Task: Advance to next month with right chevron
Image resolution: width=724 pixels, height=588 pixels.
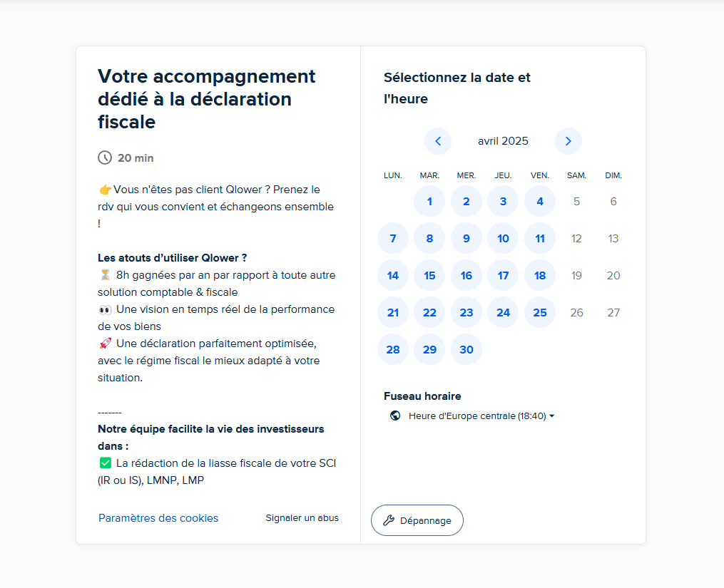Action: coord(568,141)
